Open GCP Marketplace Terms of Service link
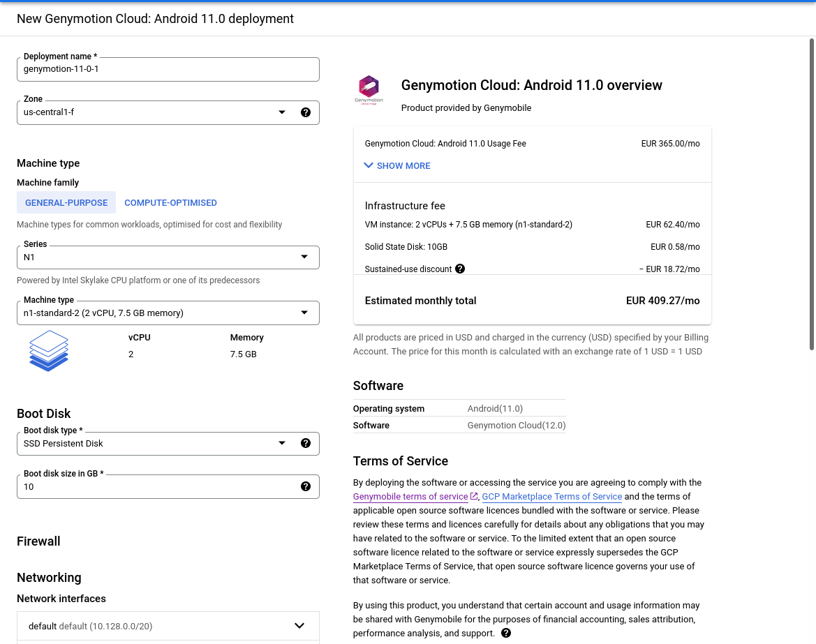Image resolution: width=816 pixels, height=644 pixels. [x=551, y=497]
